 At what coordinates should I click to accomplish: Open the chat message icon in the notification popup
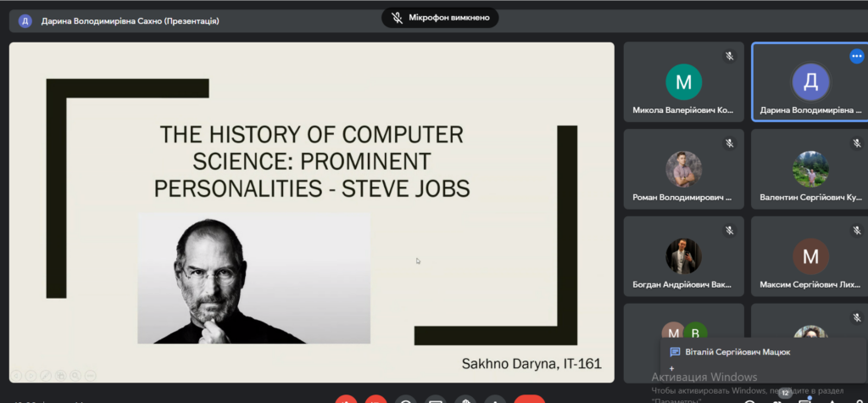point(675,352)
